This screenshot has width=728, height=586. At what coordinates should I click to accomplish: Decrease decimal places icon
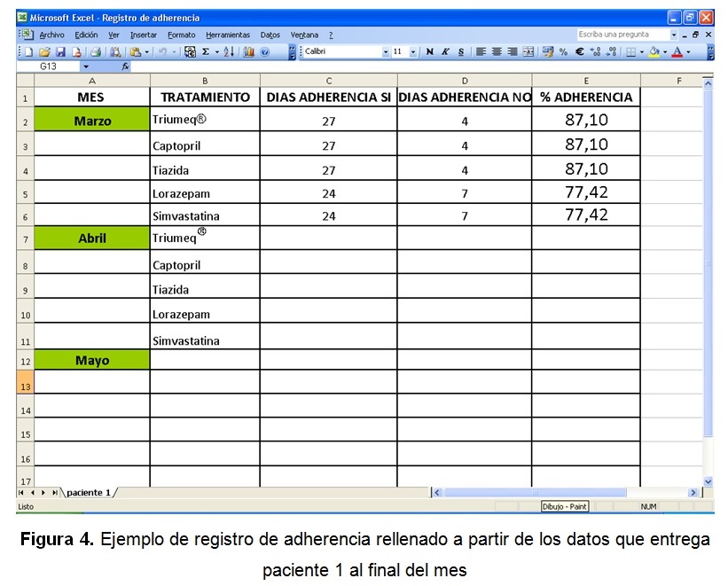coord(611,51)
